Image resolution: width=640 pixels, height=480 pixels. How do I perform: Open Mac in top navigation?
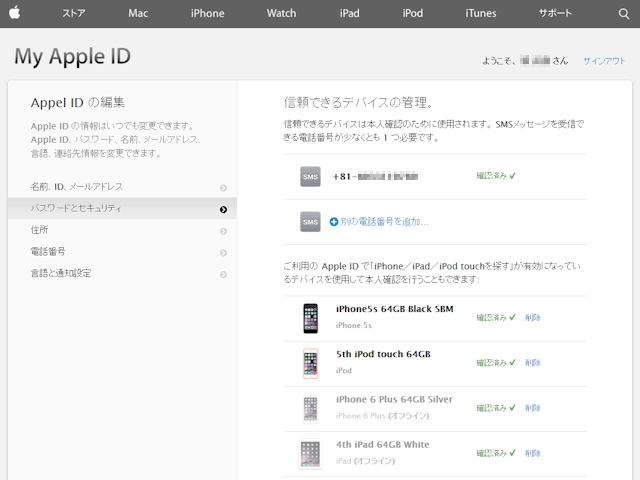click(x=138, y=13)
